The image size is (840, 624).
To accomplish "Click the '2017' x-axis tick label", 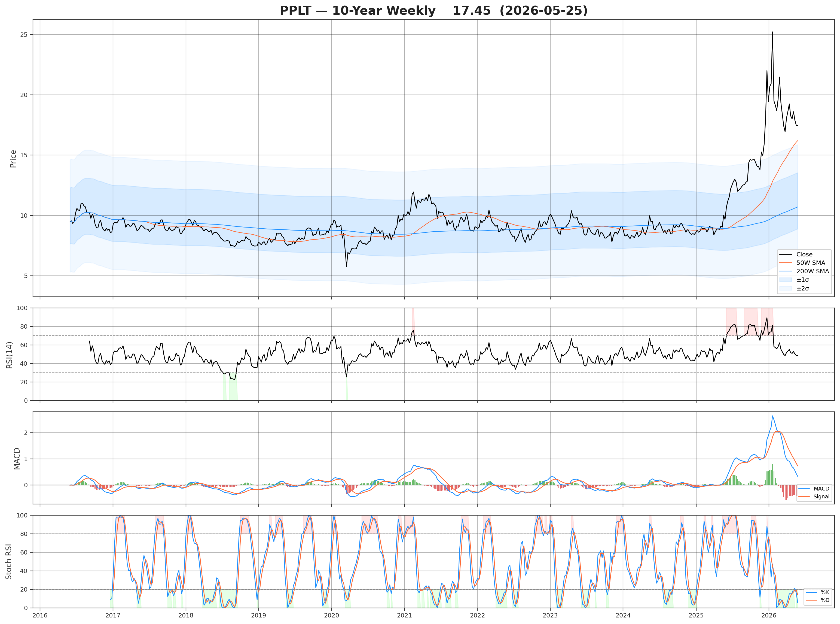I will (113, 616).
